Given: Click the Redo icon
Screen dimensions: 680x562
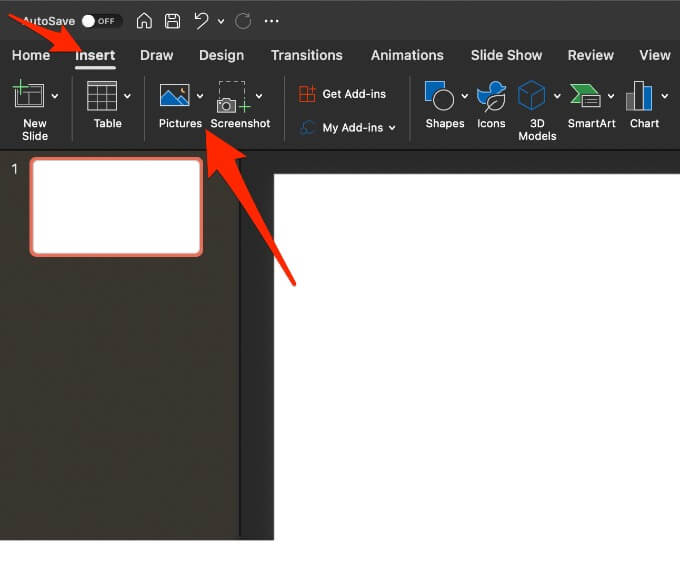Looking at the screenshot, I should [243, 21].
